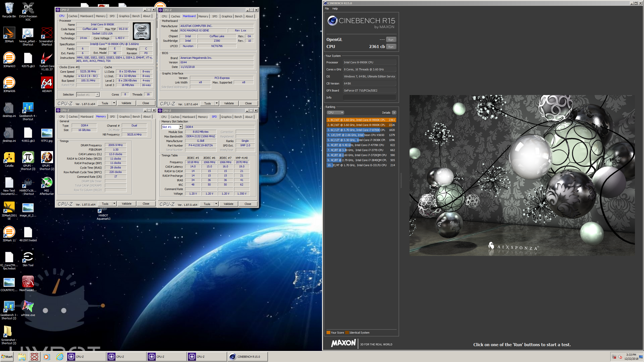Open the 3DMark06 desktop icon

[x=9, y=85]
